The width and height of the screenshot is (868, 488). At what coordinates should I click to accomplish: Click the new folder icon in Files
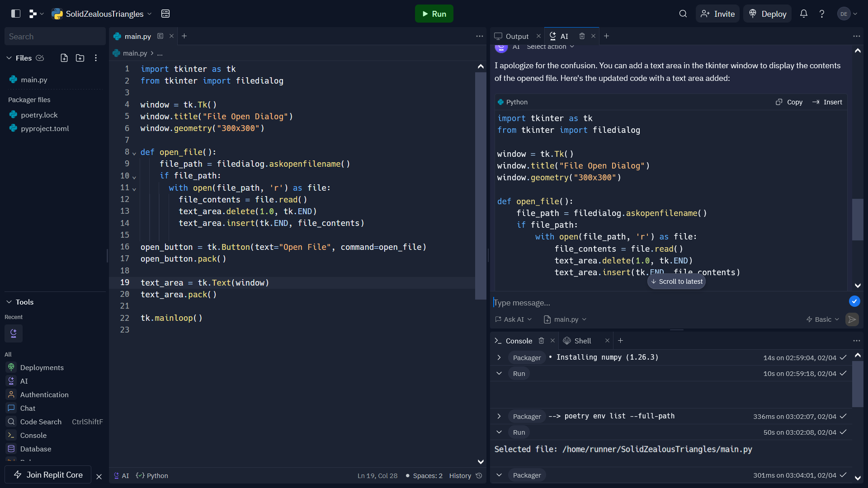(x=80, y=58)
